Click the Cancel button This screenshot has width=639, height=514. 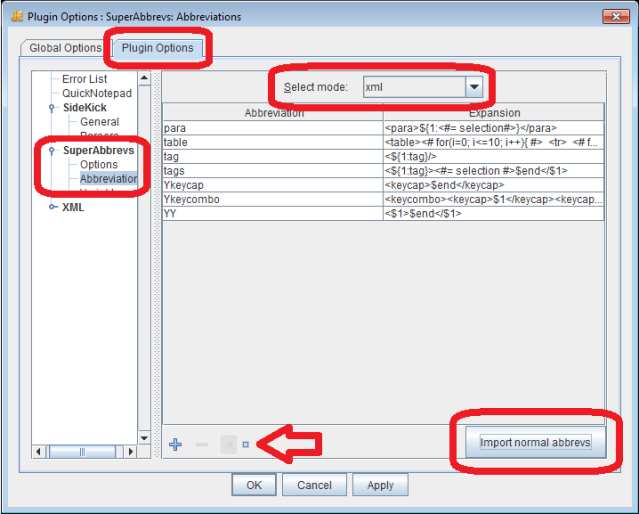314,485
